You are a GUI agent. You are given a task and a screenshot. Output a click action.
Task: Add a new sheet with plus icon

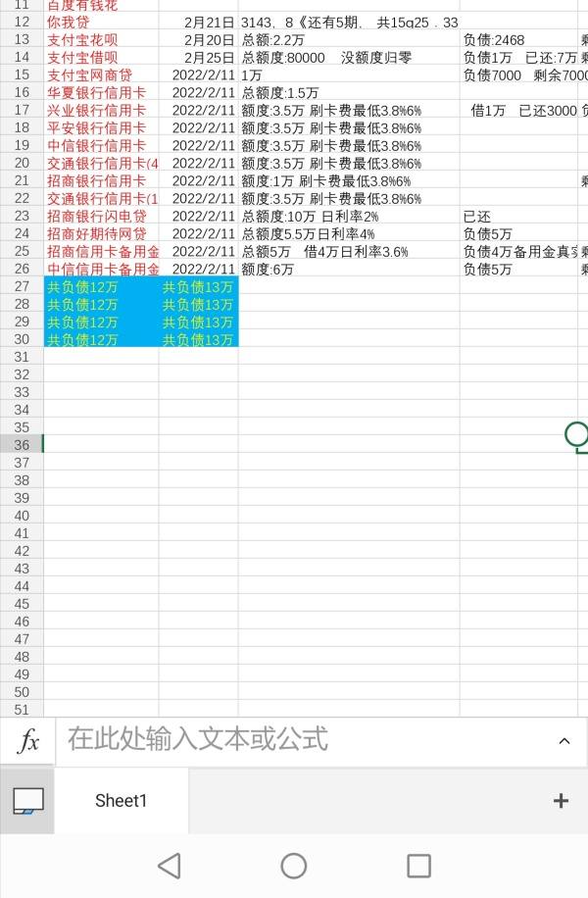(x=561, y=801)
